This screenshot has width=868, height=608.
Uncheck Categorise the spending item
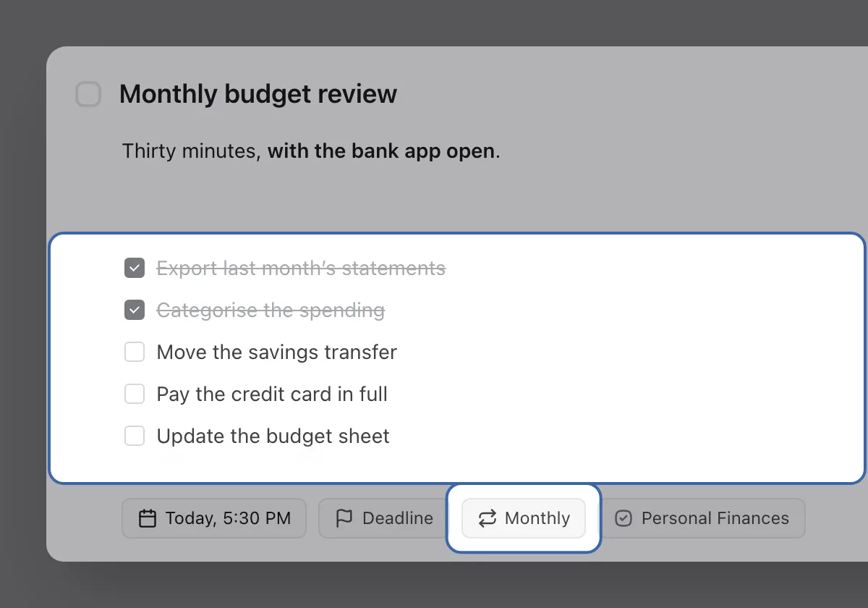tap(135, 311)
